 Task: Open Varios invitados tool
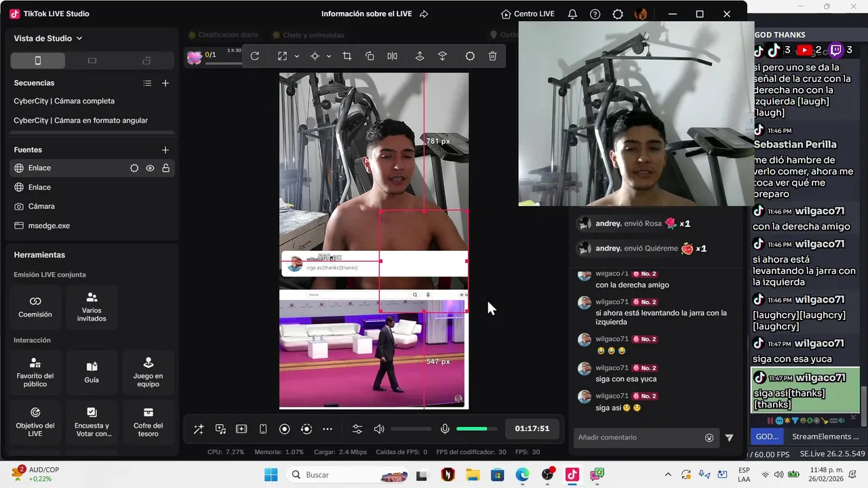[x=92, y=307]
